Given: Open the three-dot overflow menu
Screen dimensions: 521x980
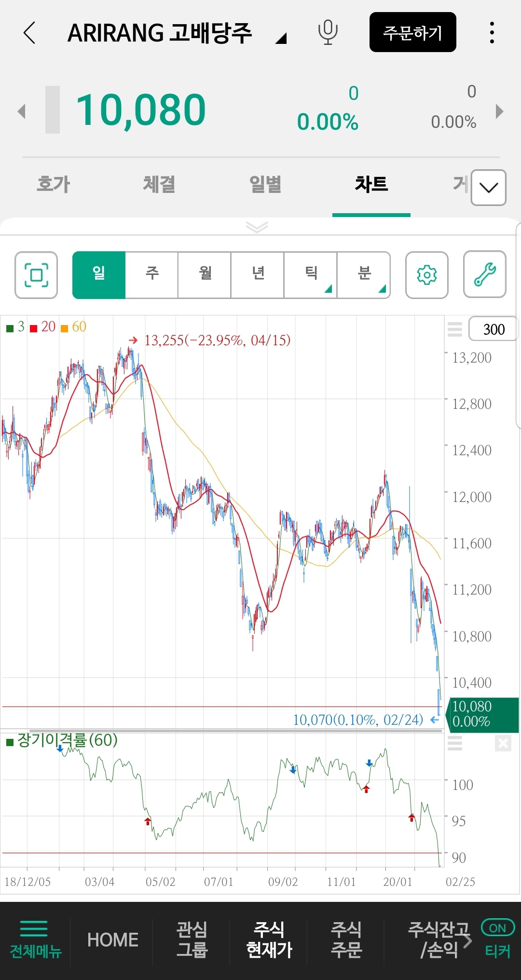Looking at the screenshot, I should (492, 33).
